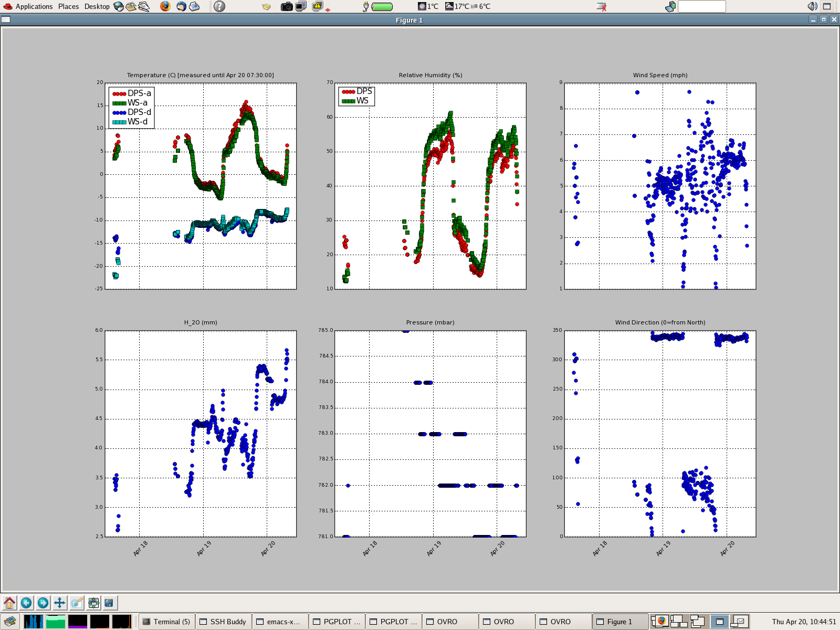The height and width of the screenshot is (630, 840).
Task: Switch to SSH Buddy window
Action: point(224,622)
